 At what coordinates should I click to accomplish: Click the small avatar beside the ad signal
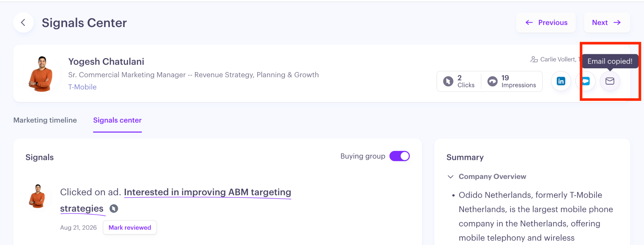37,196
